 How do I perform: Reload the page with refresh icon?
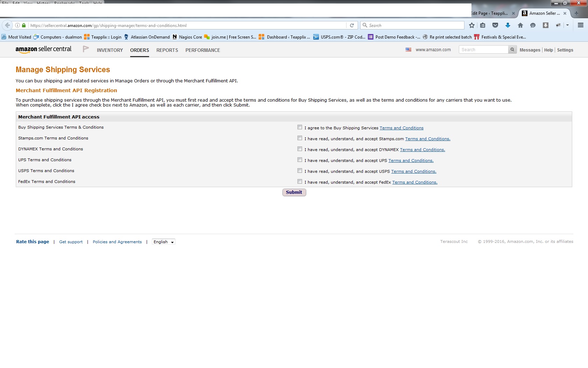coord(352,25)
